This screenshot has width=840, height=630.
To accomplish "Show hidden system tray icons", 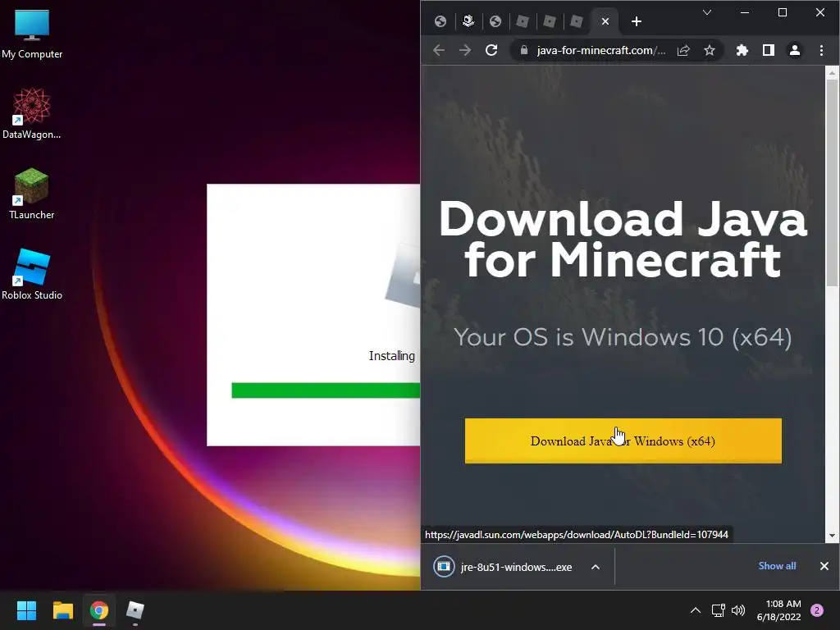I will [696, 610].
